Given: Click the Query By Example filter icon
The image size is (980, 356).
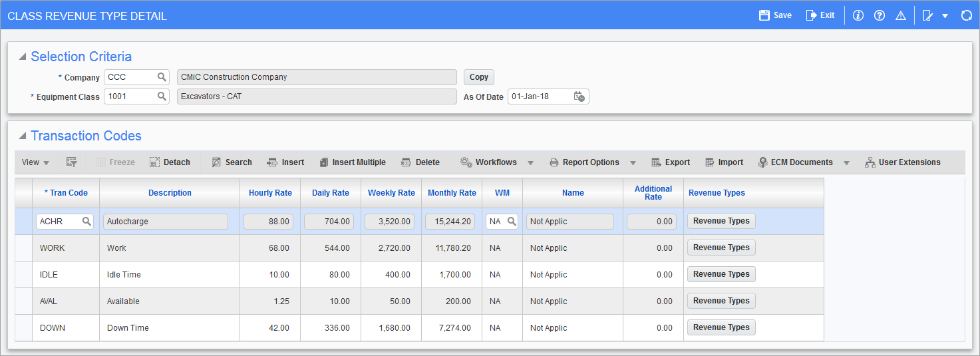Looking at the screenshot, I should click(x=72, y=162).
